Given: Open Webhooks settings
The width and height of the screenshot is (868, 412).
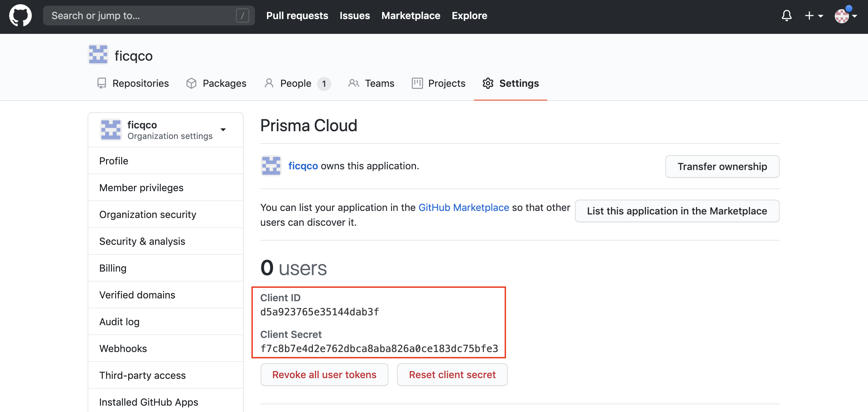Looking at the screenshot, I should coord(166,349).
